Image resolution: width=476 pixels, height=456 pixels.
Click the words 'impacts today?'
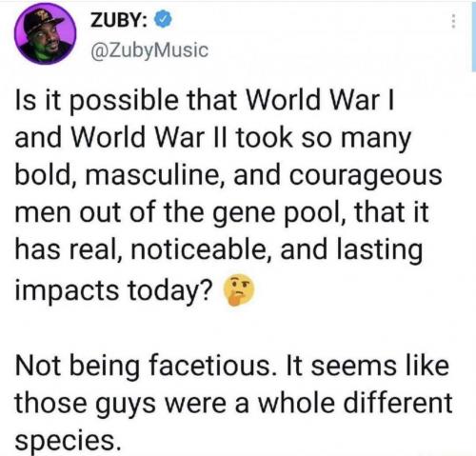point(113,291)
